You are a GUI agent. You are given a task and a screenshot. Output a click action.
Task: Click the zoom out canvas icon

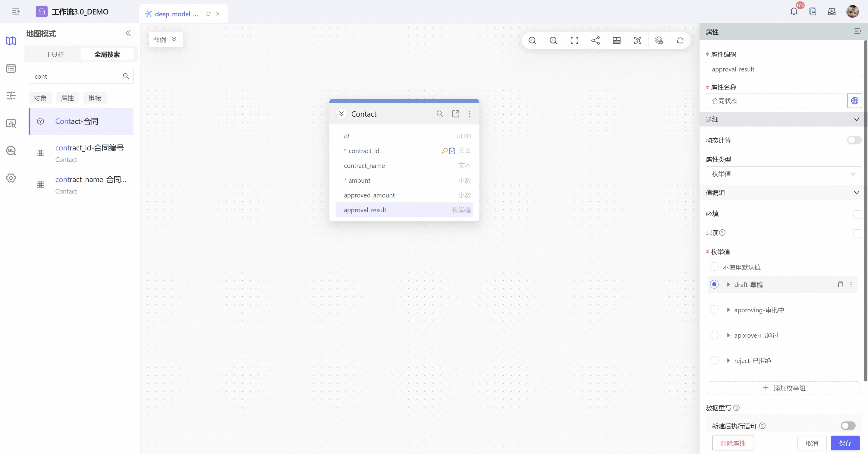click(x=553, y=40)
